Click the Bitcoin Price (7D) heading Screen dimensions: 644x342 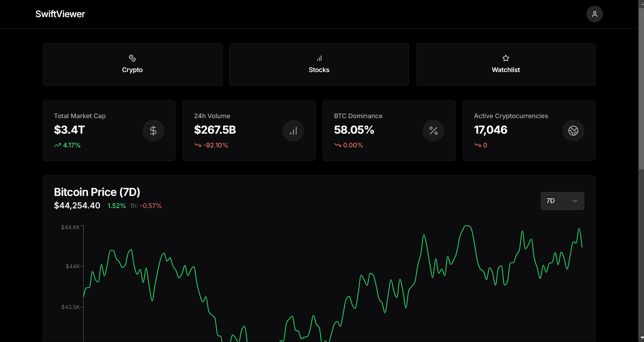[97, 192]
